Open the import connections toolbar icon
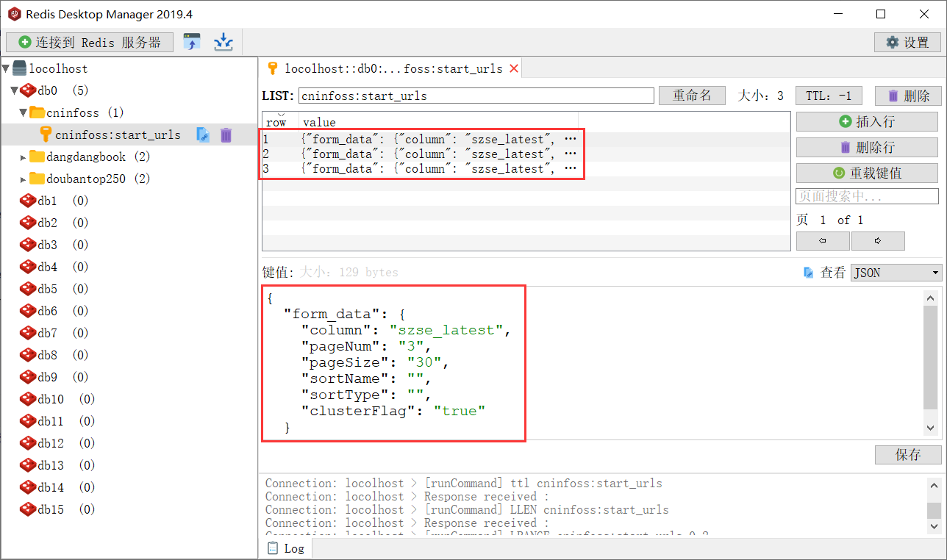Viewport: 947px width, 560px height. click(191, 42)
